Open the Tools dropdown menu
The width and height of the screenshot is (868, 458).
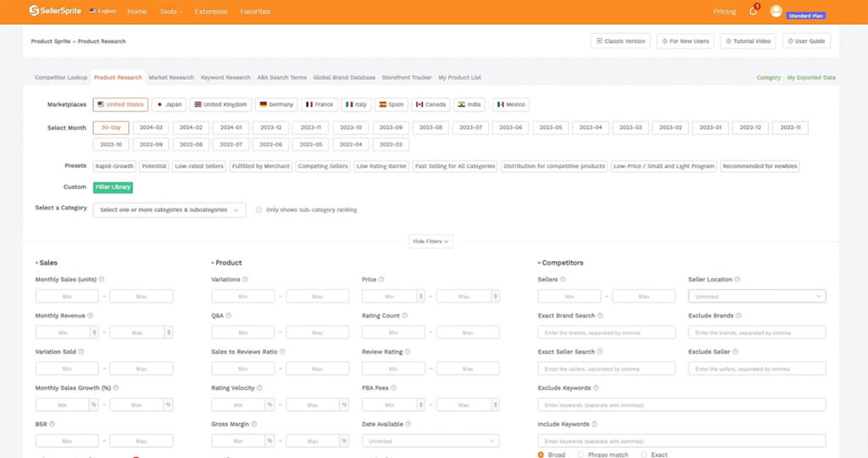(x=170, y=12)
